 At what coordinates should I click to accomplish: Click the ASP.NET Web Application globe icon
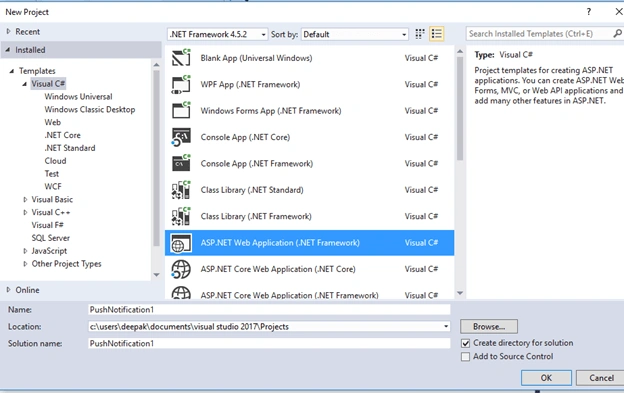tap(181, 243)
